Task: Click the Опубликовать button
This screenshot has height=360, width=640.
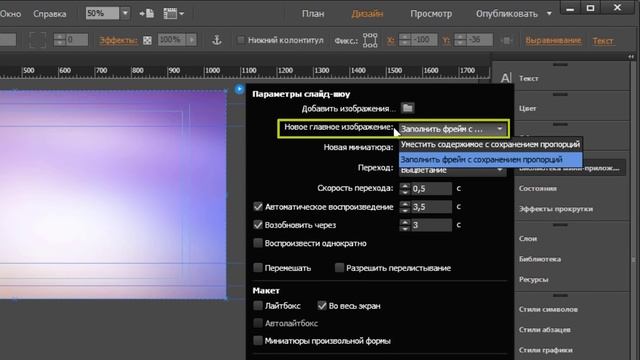Action: click(x=507, y=14)
